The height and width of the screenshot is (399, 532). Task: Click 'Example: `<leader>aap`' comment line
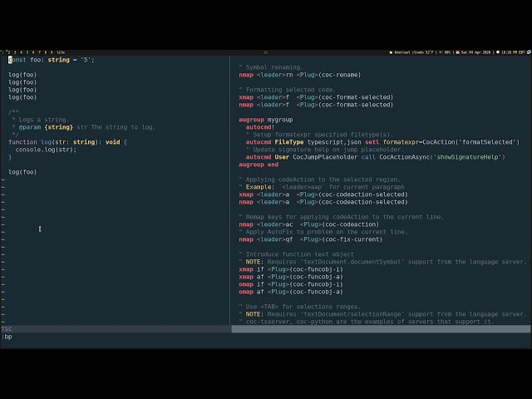[322, 187]
